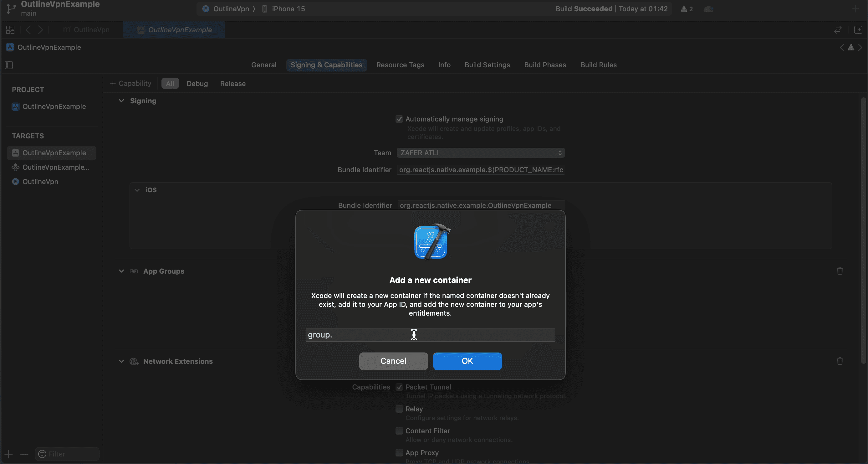Delete the Network Extensions capability trash icon
The image size is (868, 464).
[840, 361]
